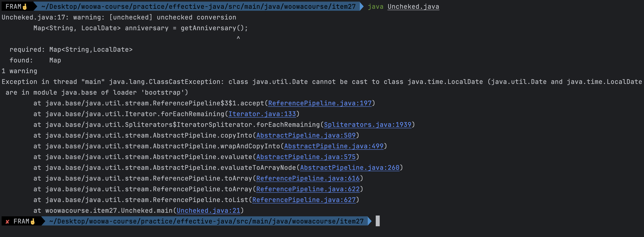Screen dimensions: 644x237
Task: Open the ReferencePipeline.java:197 link
Action: (320, 103)
